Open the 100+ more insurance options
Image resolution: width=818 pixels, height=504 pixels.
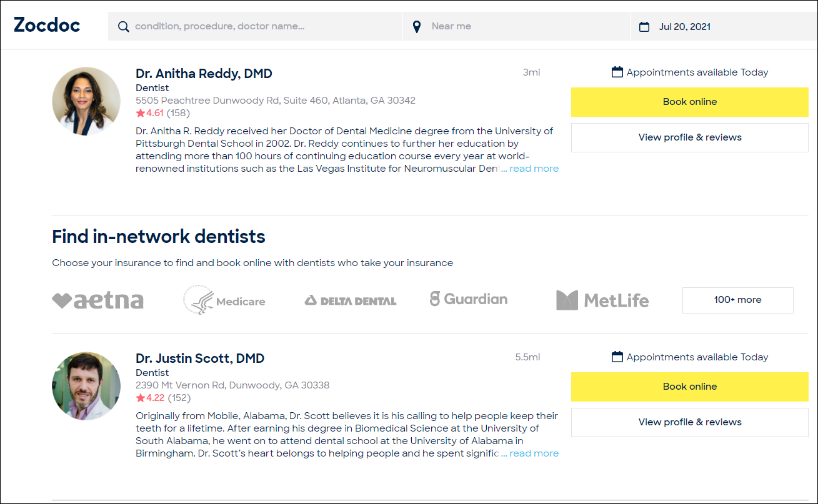[x=738, y=300]
